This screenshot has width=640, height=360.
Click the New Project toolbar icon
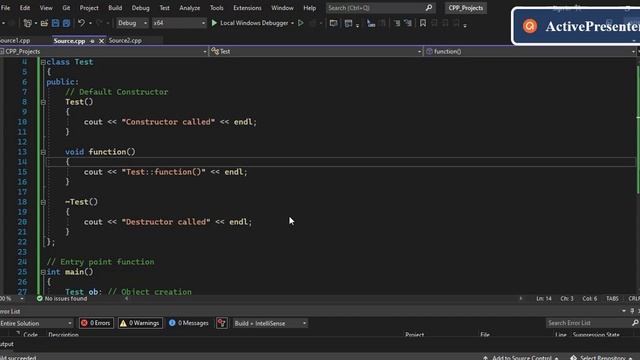click(27, 23)
